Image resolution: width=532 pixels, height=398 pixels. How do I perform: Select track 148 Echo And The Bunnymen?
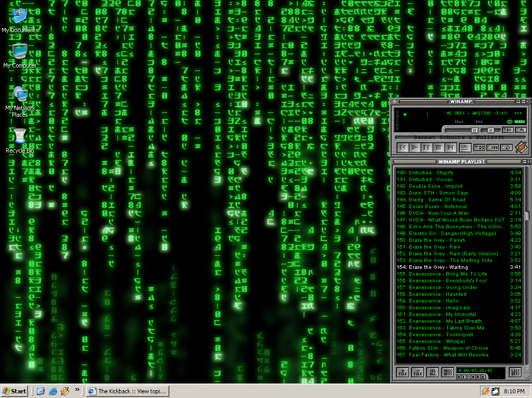(459, 227)
